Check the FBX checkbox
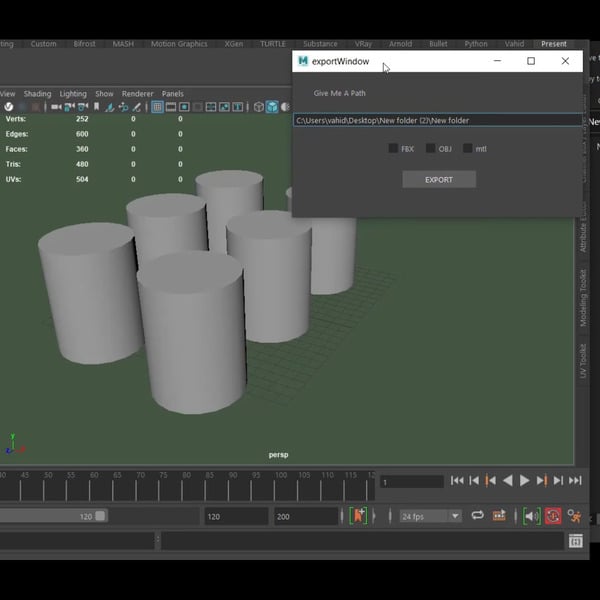This screenshot has height=600, width=600. (x=393, y=149)
